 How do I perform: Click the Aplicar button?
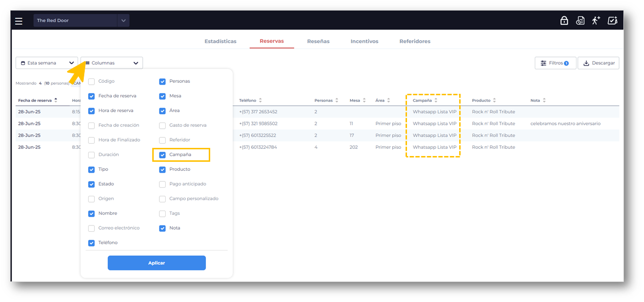coord(157,263)
